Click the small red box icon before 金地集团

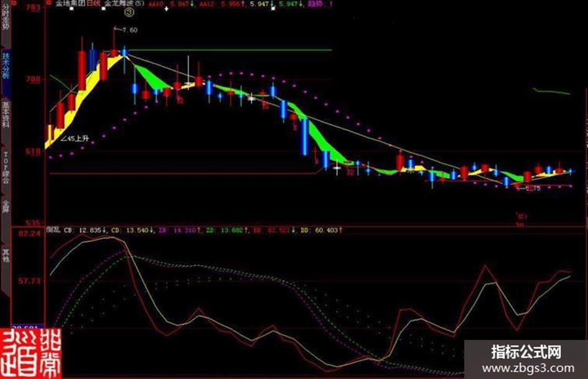49,3
